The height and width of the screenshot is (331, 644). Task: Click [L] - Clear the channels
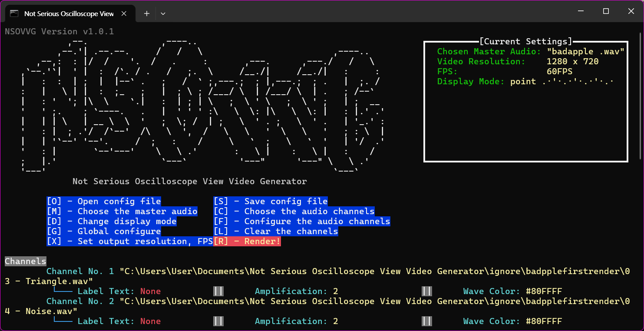click(276, 232)
